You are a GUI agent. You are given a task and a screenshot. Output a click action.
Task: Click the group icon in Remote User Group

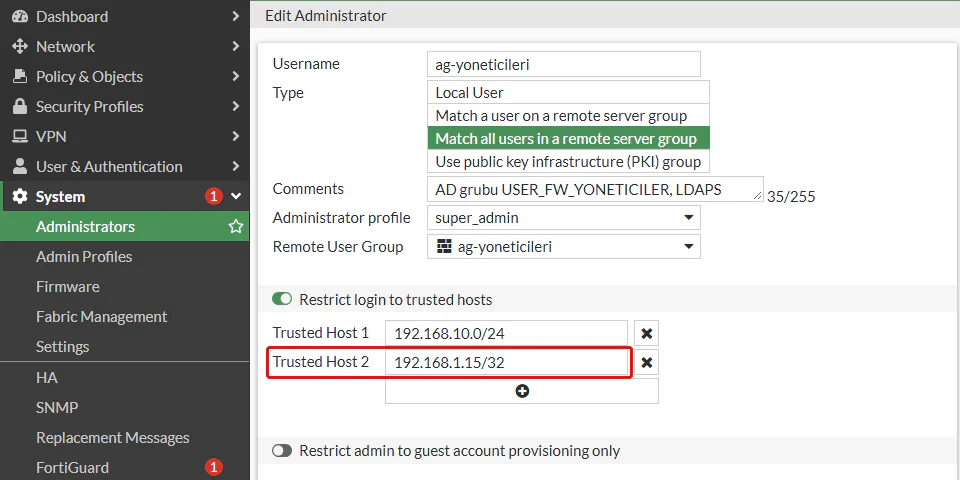coord(444,247)
